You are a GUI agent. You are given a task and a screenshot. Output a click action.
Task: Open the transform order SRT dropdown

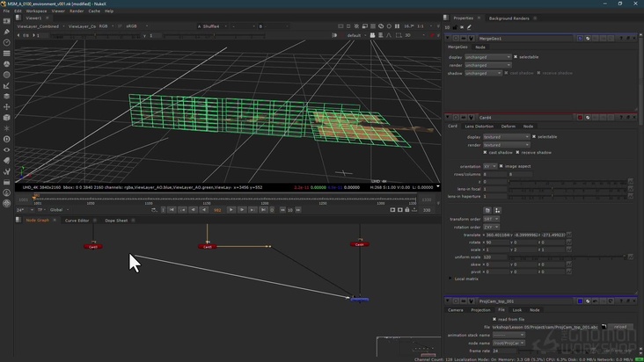pyautogui.click(x=491, y=219)
